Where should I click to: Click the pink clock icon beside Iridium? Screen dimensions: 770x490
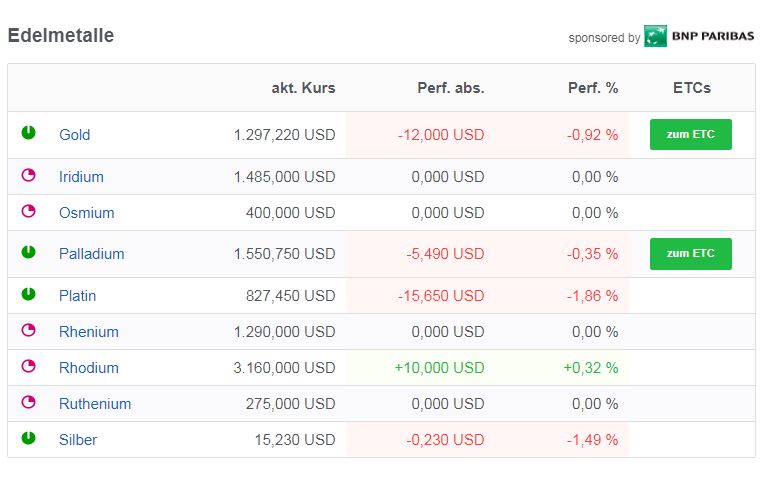pyautogui.click(x=29, y=175)
